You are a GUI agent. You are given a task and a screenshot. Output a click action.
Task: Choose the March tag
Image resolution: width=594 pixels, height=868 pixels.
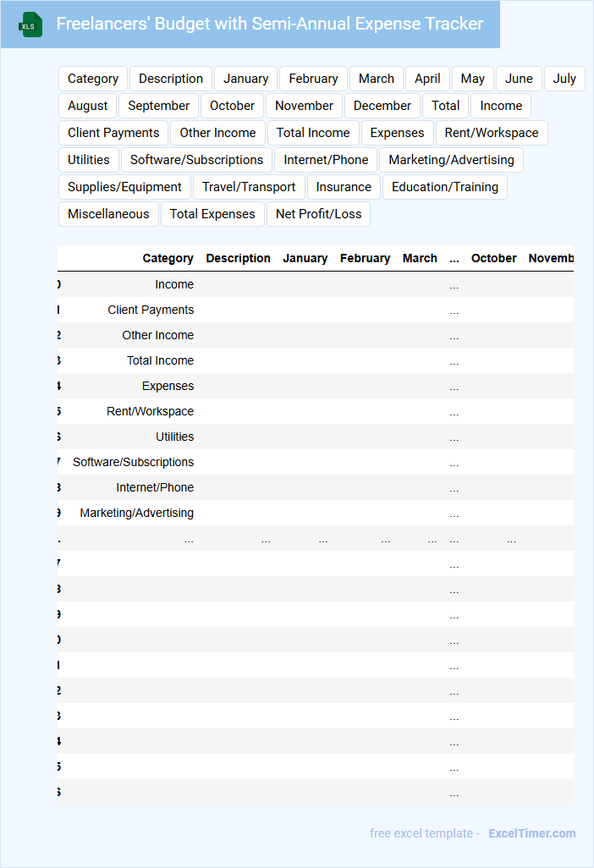377,79
